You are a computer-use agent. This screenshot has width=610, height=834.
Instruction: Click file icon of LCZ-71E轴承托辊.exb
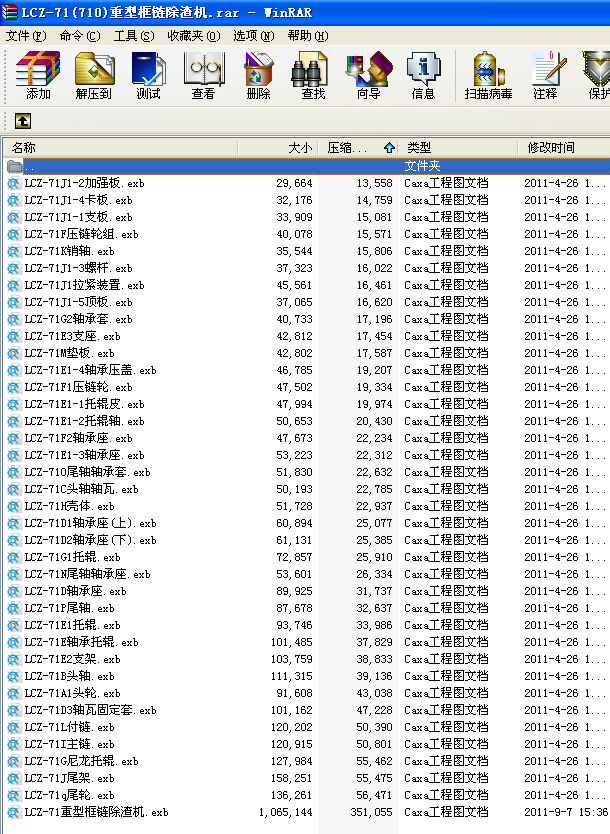(13, 642)
